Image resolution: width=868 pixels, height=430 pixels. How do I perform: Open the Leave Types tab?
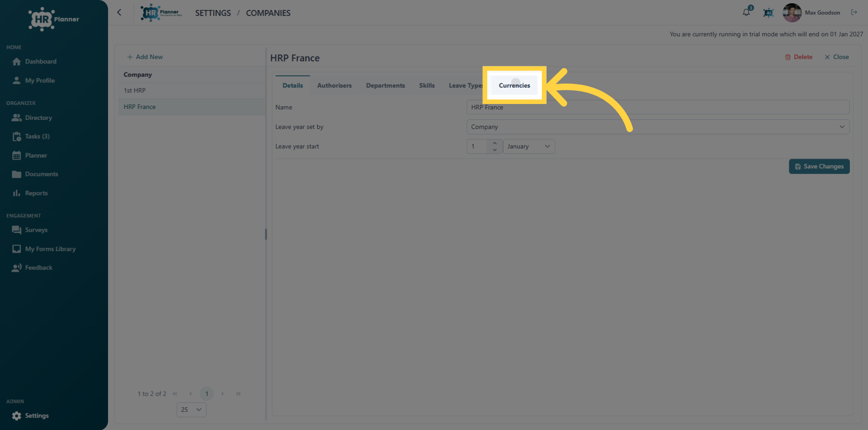(x=466, y=85)
